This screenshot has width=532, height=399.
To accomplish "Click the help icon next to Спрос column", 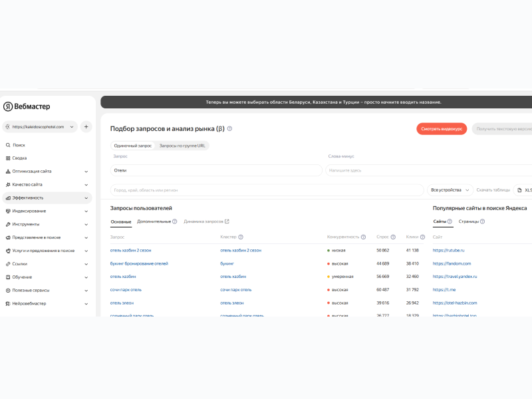I will click(x=393, y=237).
